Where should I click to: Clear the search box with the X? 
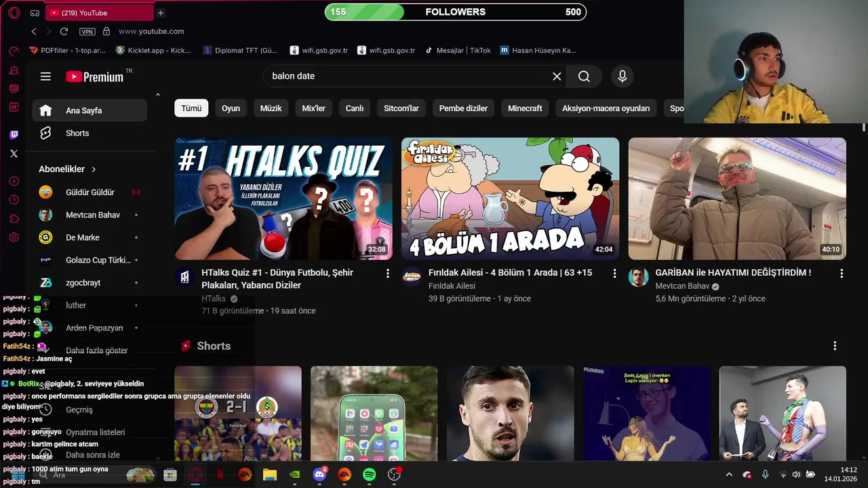[x=557, y=77]
